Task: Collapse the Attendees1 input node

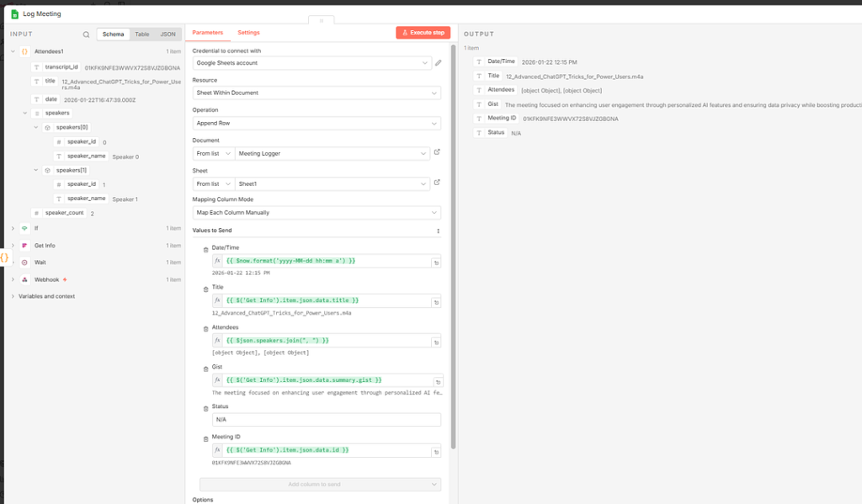Action: [x=13, y=51]
